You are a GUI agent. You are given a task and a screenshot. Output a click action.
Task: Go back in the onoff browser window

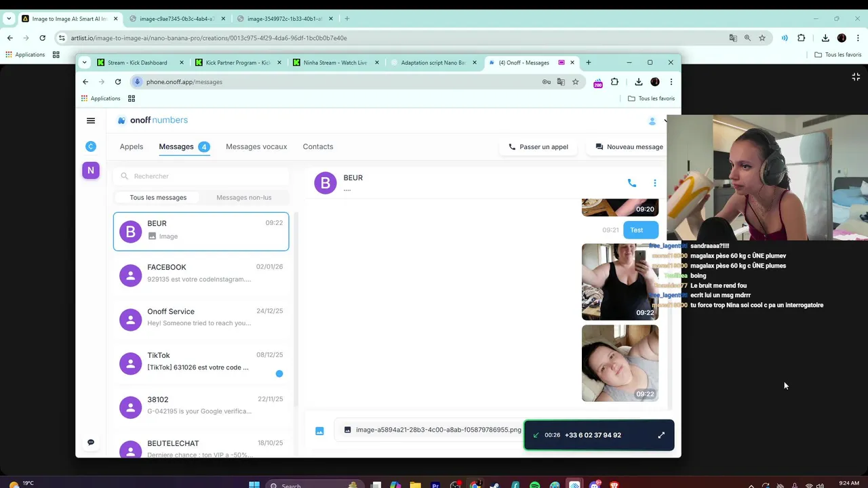(x=85, y=81)
